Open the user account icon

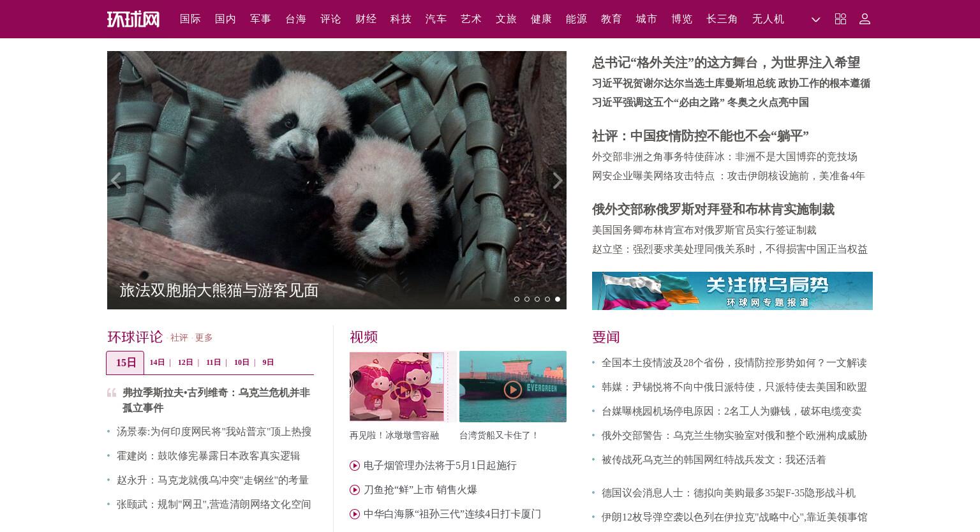coord(865,19)
